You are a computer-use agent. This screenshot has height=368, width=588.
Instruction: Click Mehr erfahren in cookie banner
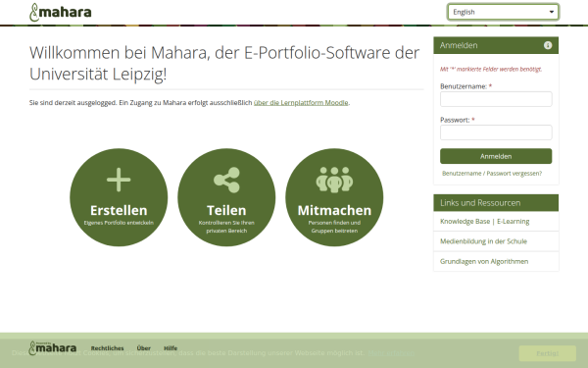pos(391,353)
